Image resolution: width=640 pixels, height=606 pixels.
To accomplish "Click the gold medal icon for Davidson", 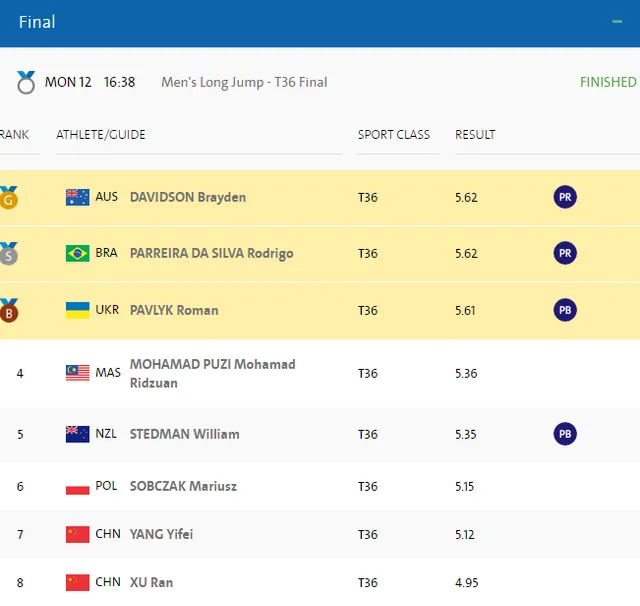I will 9,197.
